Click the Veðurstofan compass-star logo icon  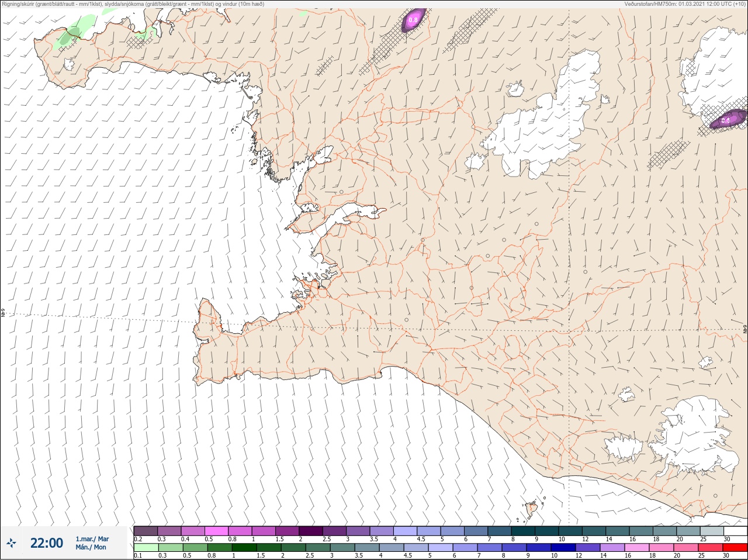11,543
